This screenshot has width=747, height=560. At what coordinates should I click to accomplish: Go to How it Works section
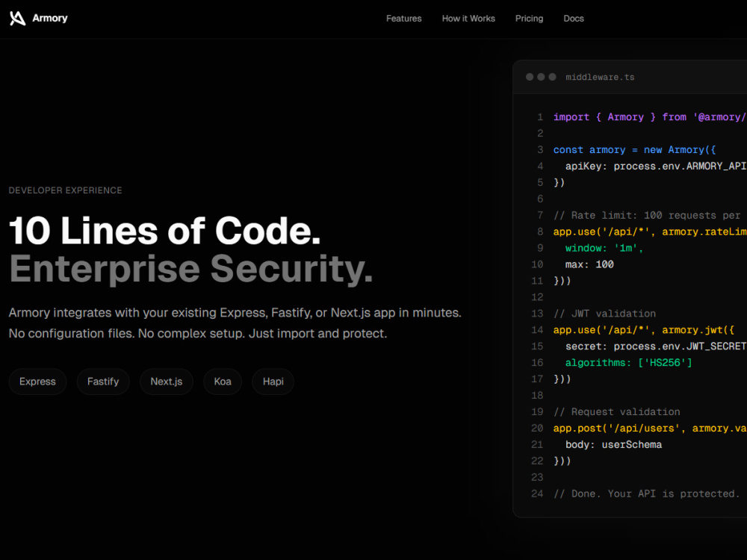click(x=468, y=19)
